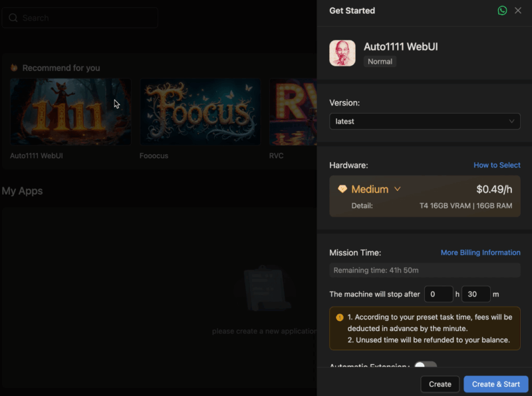
Task: Click the Remaining time: 41h 50m text
Action: 376,270
